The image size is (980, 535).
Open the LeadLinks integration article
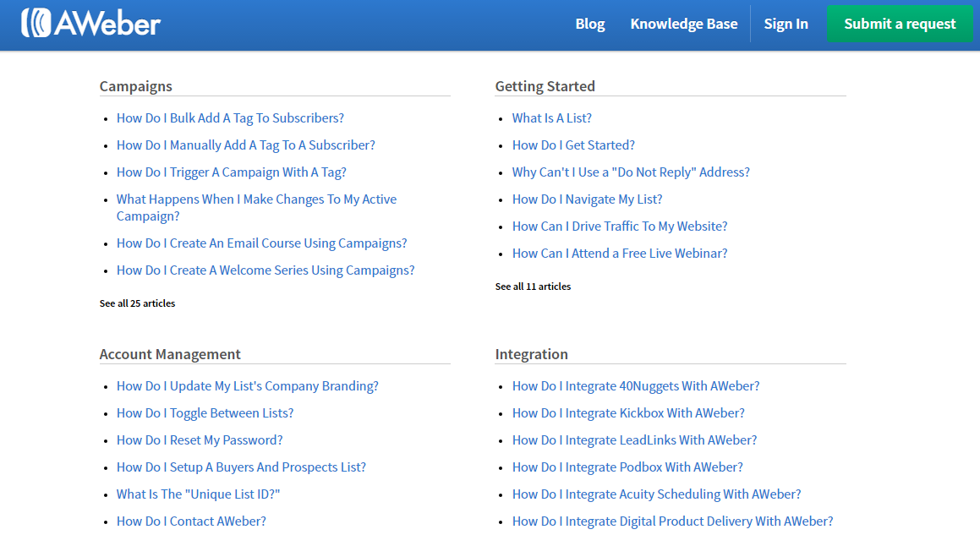[634, 440]
